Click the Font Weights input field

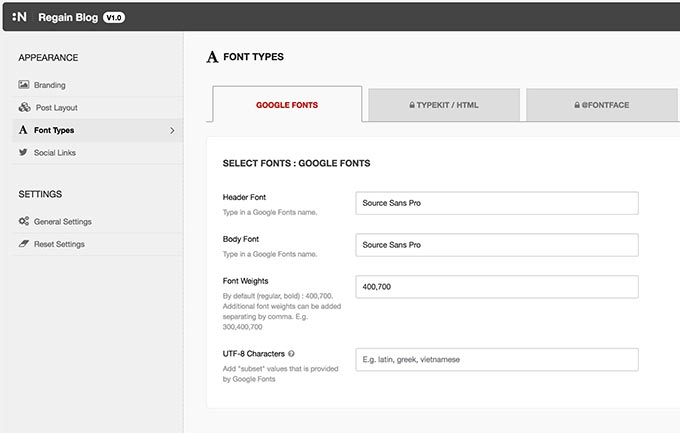[x=497, y=287]
